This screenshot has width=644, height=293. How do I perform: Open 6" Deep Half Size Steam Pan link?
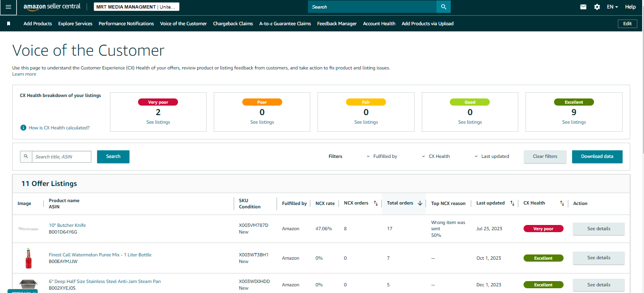coord(105,282)
